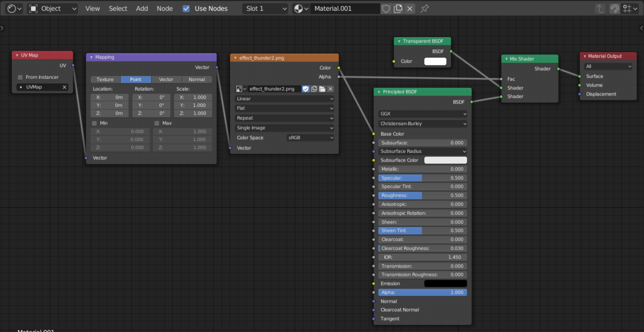Screen dimensions: 644x332
Task: Click the Displacement socket on Material Output
Action: click(580, 94)
